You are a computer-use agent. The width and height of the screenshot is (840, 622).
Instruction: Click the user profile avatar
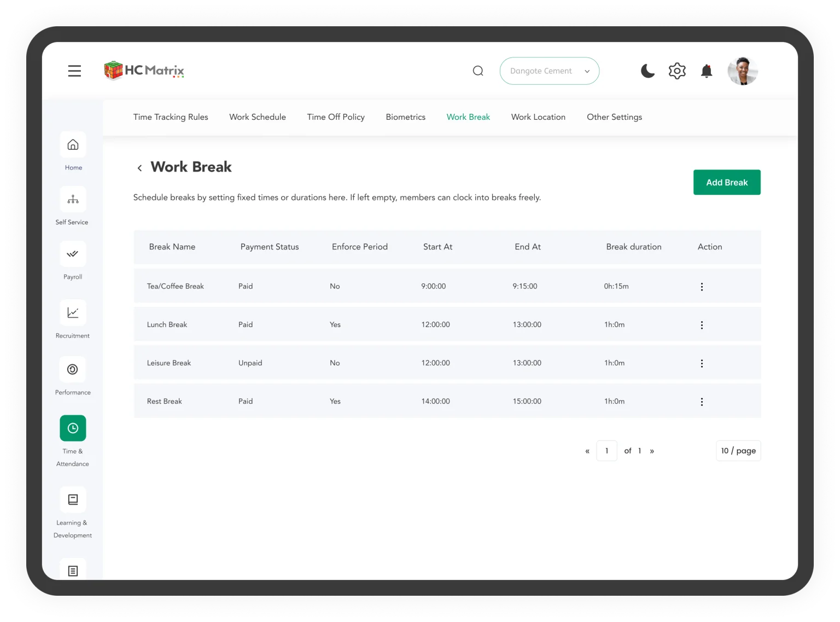tap(742, 71)
